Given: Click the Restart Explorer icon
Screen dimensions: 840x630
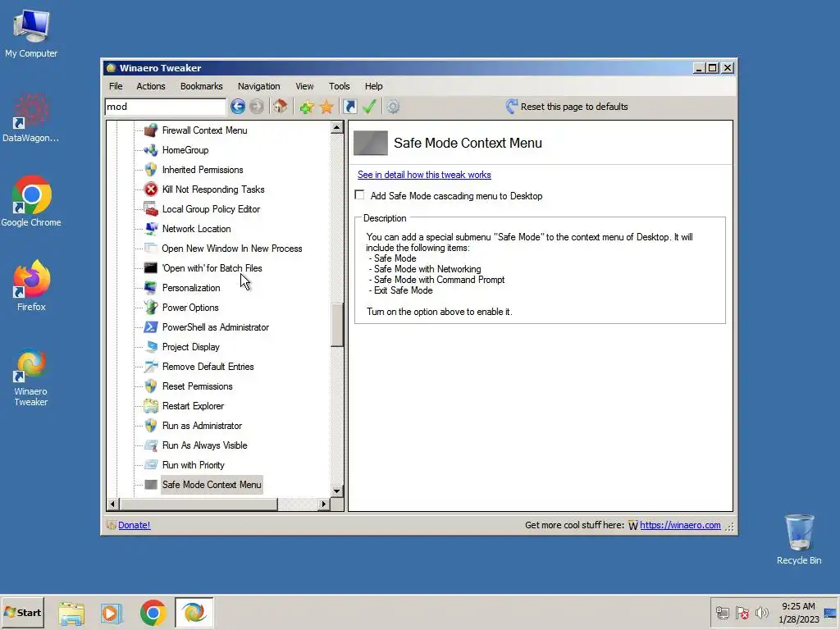Looking at the screenshot, I should 151,406.
